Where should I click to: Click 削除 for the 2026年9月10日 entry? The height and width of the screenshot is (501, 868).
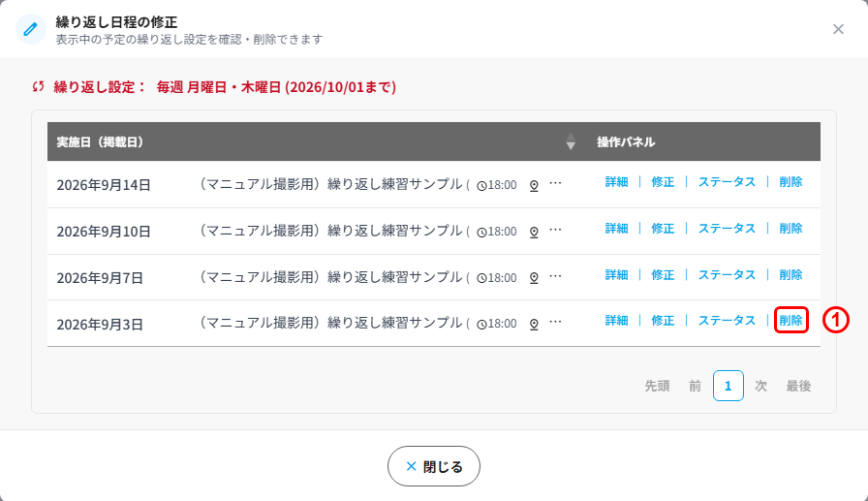[x=790, y=229]
